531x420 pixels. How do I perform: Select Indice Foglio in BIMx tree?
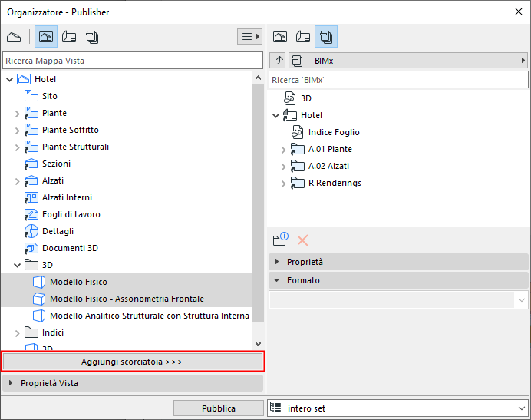(334, 132)
